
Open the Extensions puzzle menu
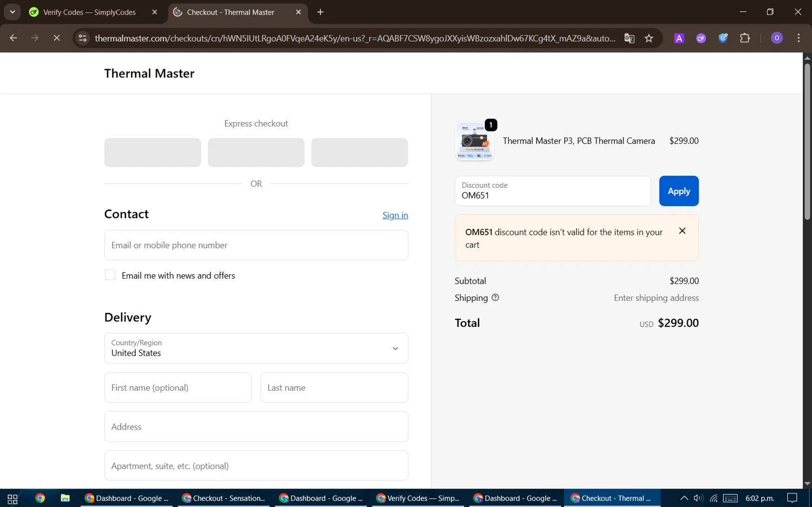[745, 38]
